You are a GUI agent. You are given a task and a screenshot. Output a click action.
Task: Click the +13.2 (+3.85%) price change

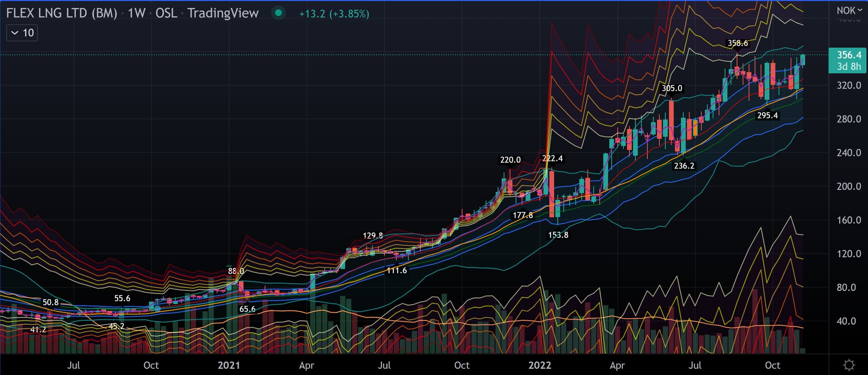tap(334, 14)
